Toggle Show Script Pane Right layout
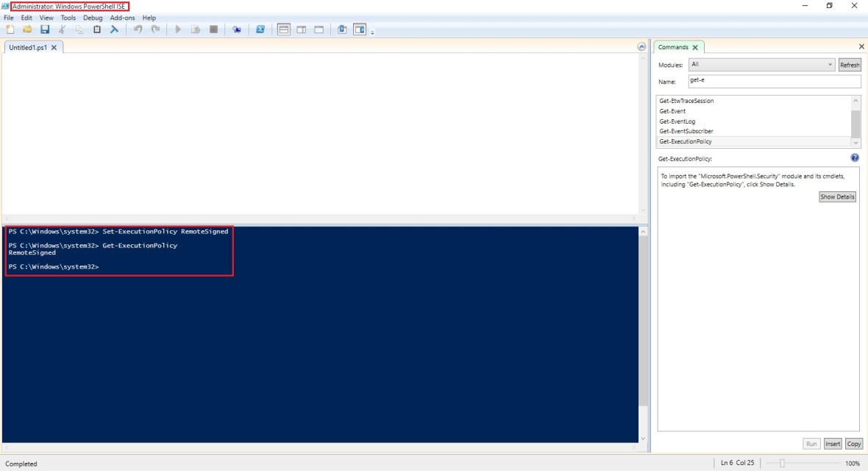Viewport: 868px width, 471px height. point(302,29)
